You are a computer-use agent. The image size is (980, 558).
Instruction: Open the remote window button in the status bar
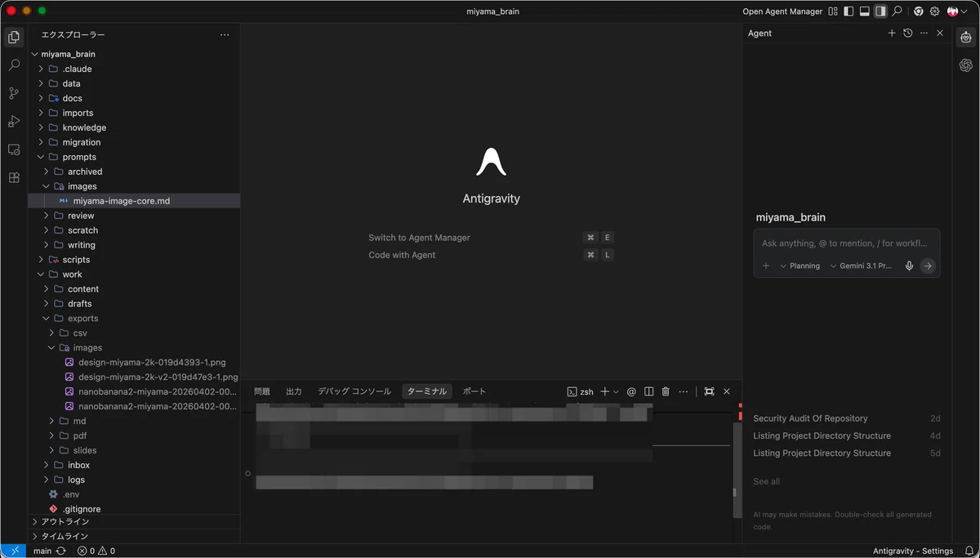(15, 551)
